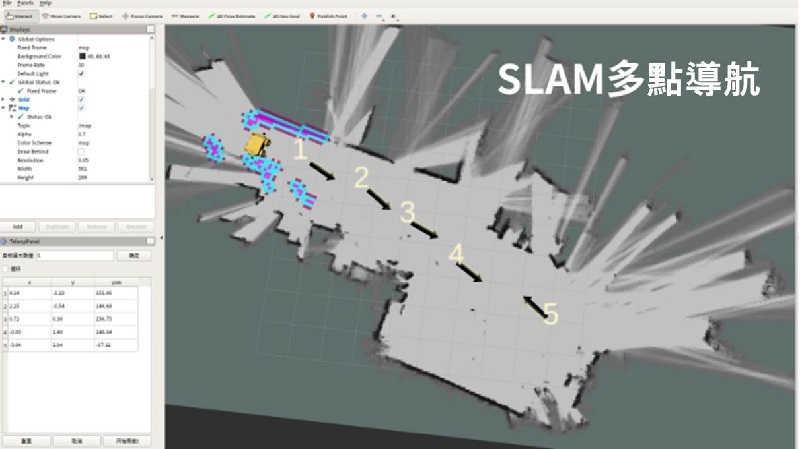
Task: Click the Map display icon
Action: 12,108
